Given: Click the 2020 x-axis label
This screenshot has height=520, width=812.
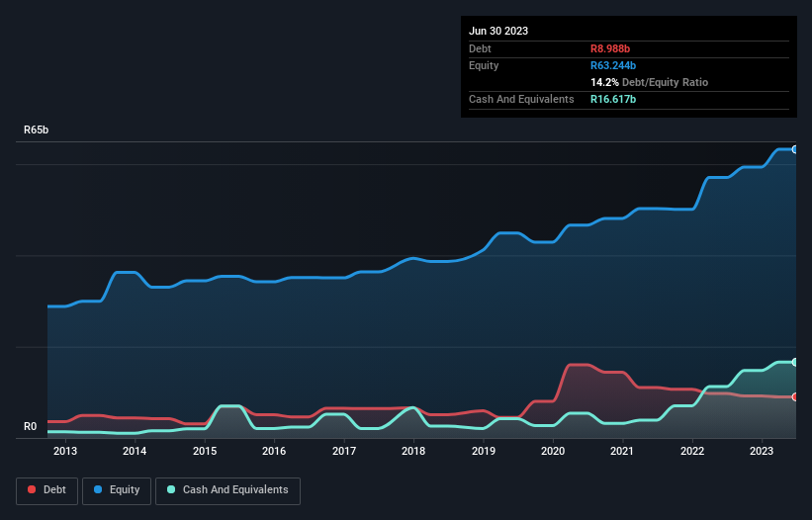Looking at the screenshot, I should (x=553, y=452).
